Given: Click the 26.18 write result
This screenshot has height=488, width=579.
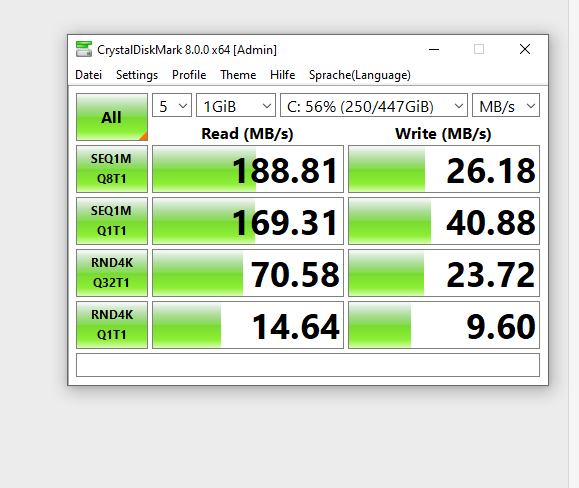Looking at the screenshot, I should (x=444, y=169).
